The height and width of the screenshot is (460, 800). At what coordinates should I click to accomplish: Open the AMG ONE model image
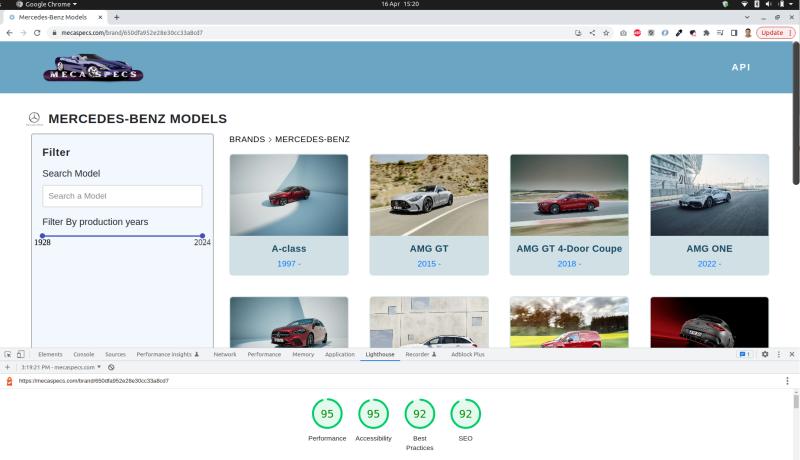tap(710, 195)
